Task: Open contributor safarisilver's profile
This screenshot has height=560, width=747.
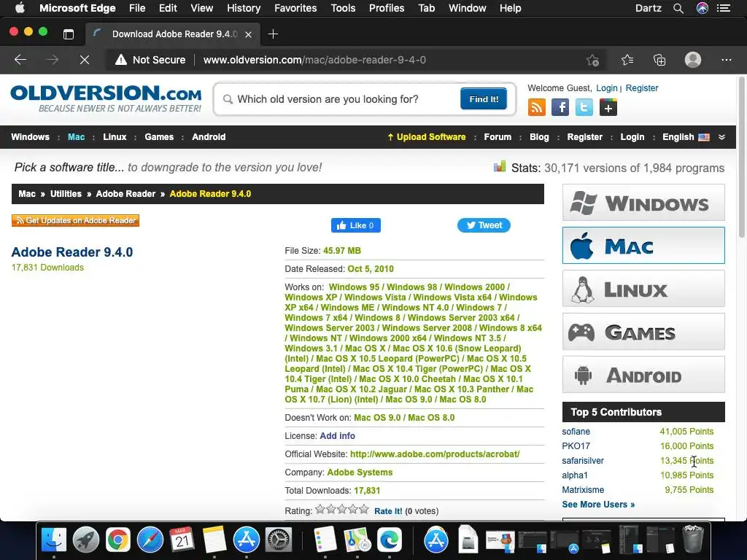Action: [x=583, y=461]
